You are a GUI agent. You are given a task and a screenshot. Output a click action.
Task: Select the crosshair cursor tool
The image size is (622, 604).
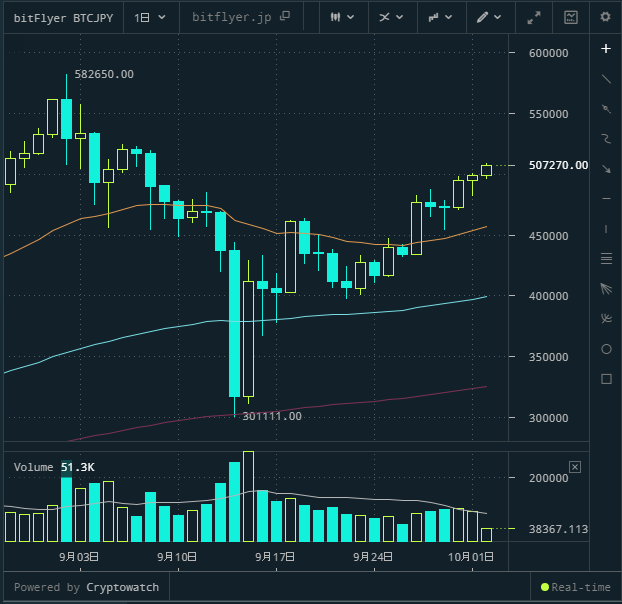605,48
